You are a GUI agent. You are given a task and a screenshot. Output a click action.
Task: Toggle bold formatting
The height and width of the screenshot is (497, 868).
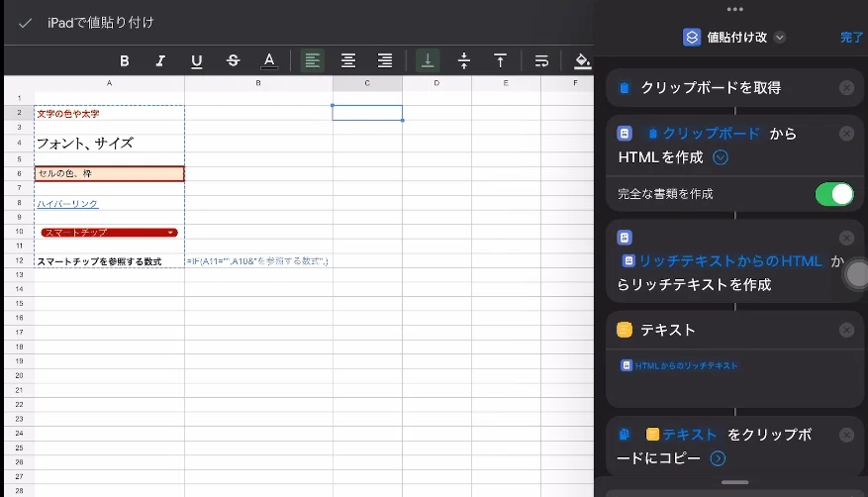pos(125,60)
